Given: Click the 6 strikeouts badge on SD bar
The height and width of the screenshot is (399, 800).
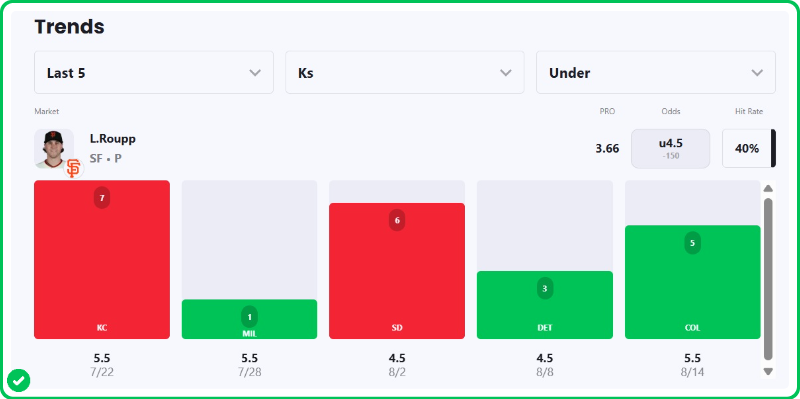Looking at the screenshot, I should point(397,220).
